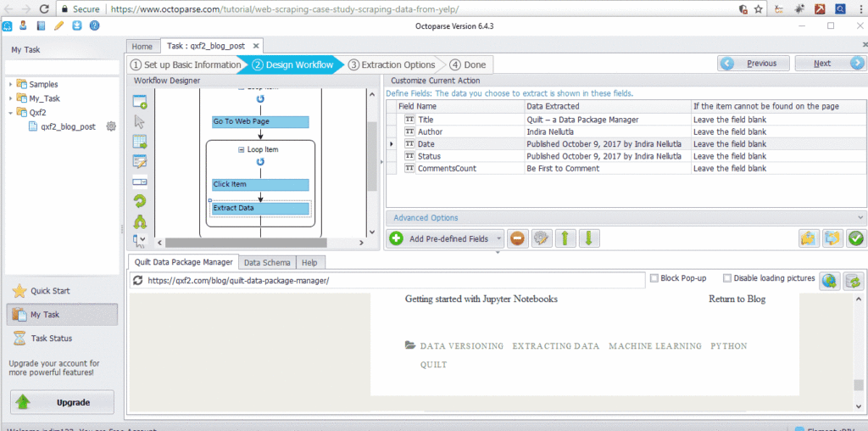Click the gear icon beside qxf2_blog_post
Image resolution: width=868 pixels, height=431 pixels.
(110, 126)
